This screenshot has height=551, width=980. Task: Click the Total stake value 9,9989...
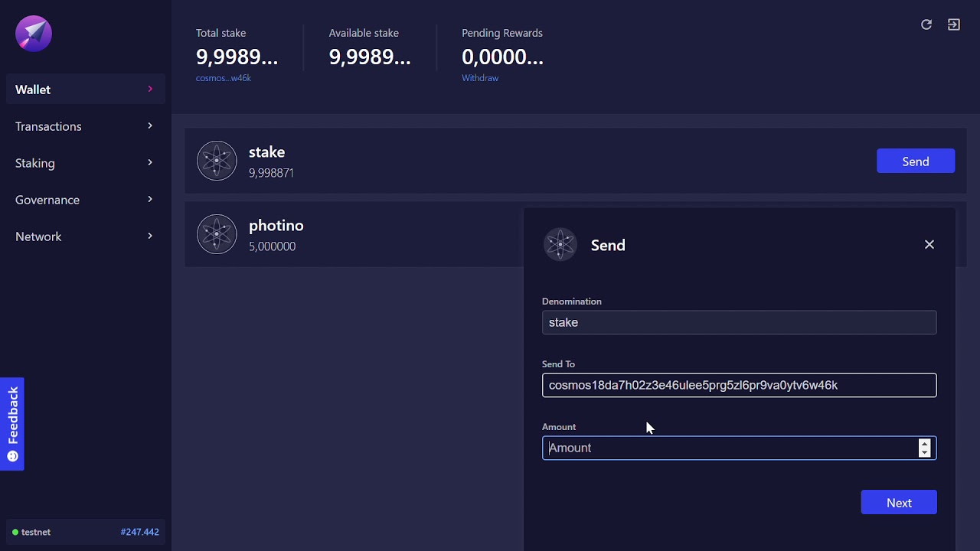pos(237,57)
